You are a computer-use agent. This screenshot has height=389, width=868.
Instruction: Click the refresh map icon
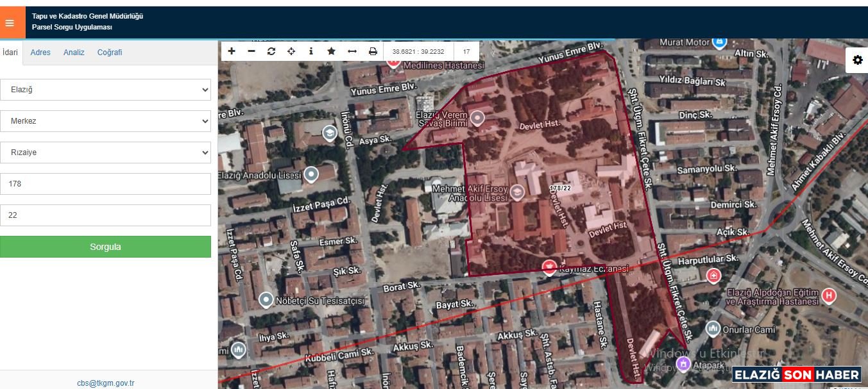(271, 51)
